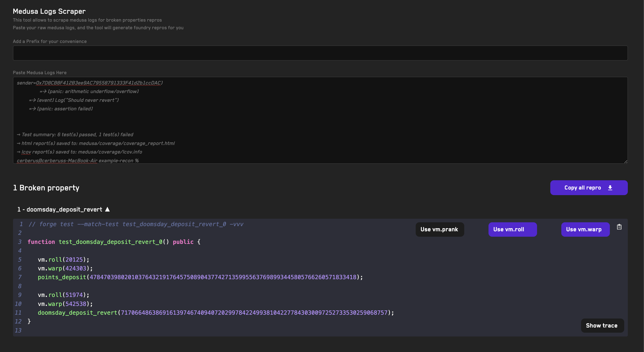The image size is (644, 352).
Task: Click the download icon in Copy all repro
Action: [x=610, y=188]
